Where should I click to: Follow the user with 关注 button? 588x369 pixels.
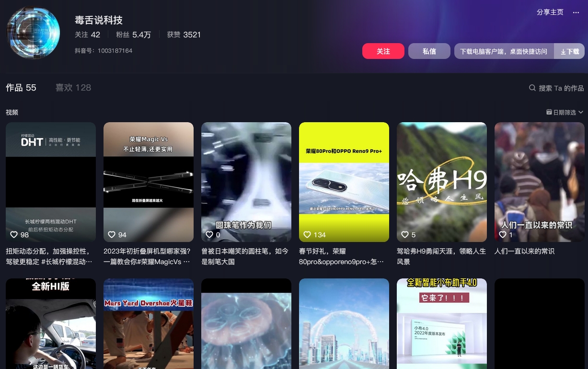[x=383, y=51]
